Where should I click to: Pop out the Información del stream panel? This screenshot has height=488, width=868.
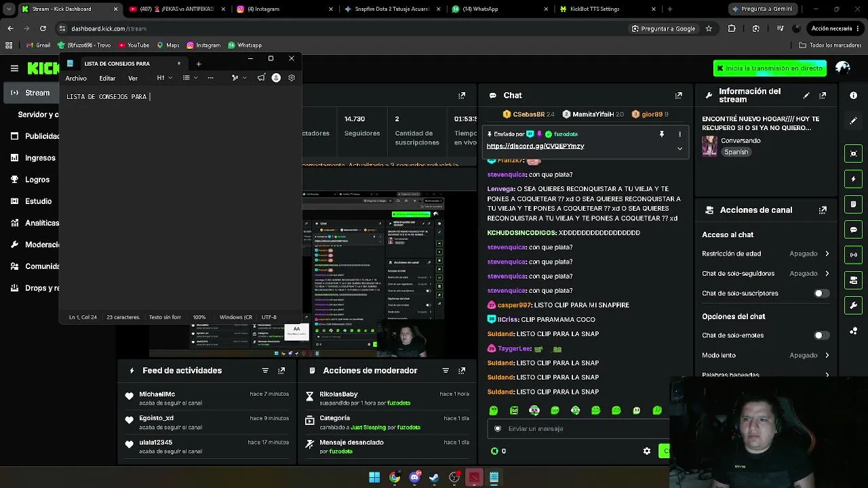point(823,96)
